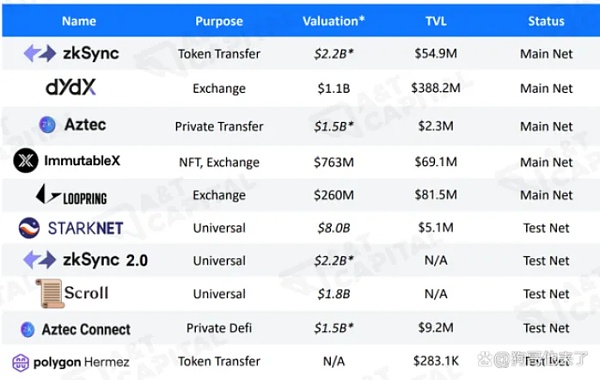
Task: Select the Valuation* column header
Action: tap(333, 21)
